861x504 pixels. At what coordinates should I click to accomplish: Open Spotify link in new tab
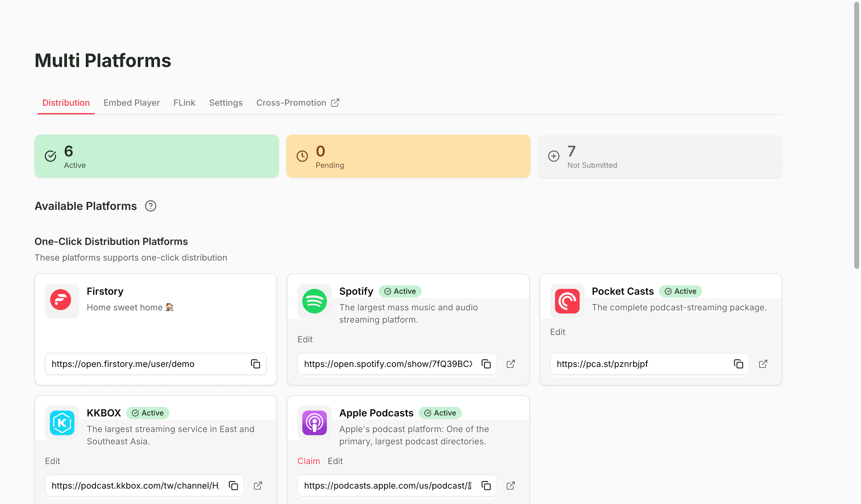pyautogui.click(x=510, y=364)
